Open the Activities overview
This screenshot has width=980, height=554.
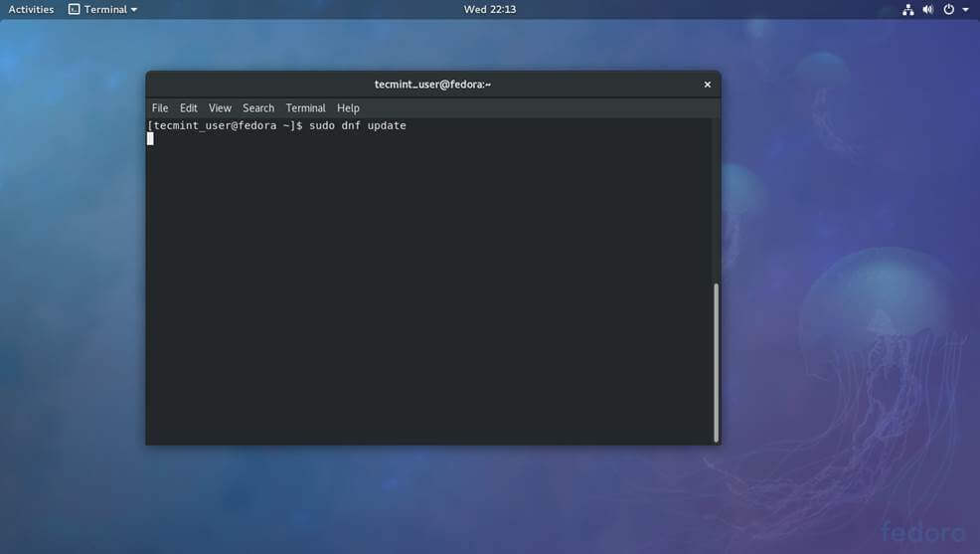(x=31, y=9)
